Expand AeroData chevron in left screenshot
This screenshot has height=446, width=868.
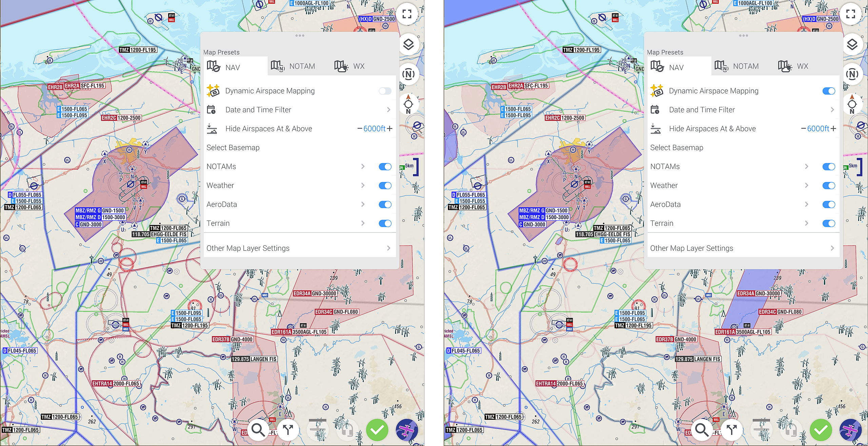coord(363,204)
